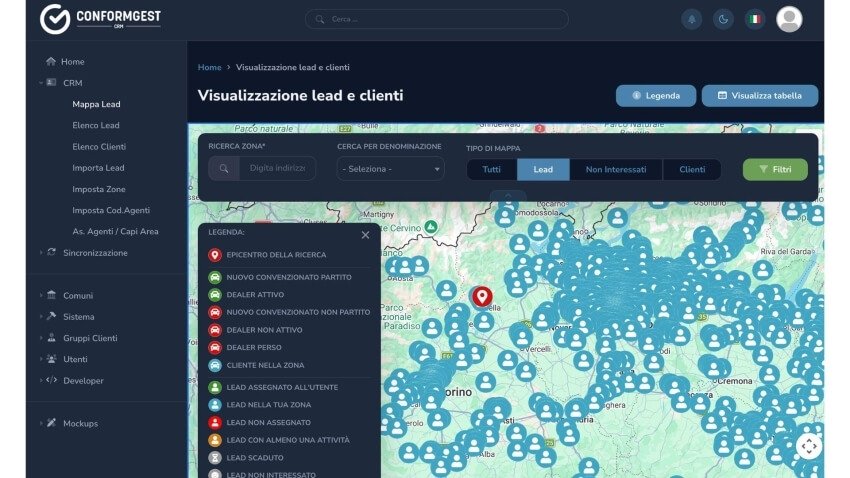Screen dimensions: 850x478
Task: Click the lead marker near Domodossola
Action: coord(505,217)
